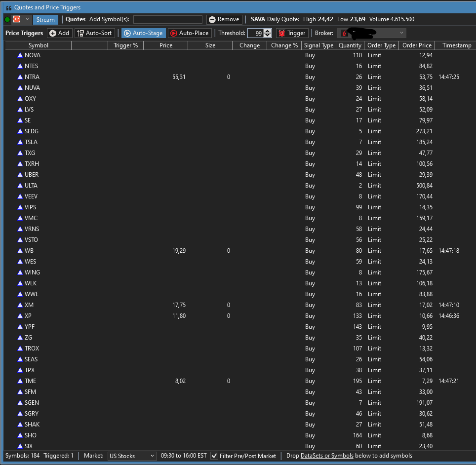This screenshot has height=465, width=476.
Task: Click the triangle icon beside NTRA
Action: [x=20, y=77]
